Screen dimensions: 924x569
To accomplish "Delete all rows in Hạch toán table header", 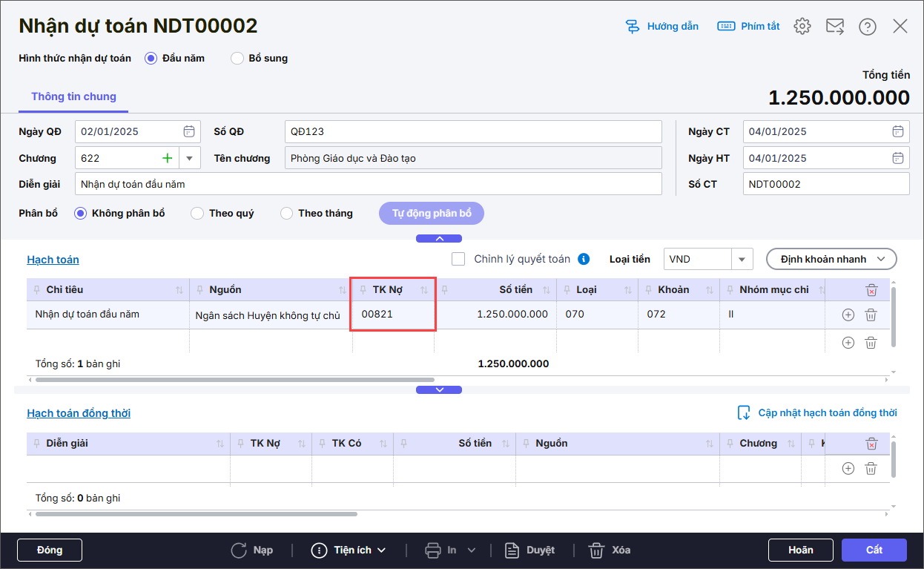I will (871, 290).
